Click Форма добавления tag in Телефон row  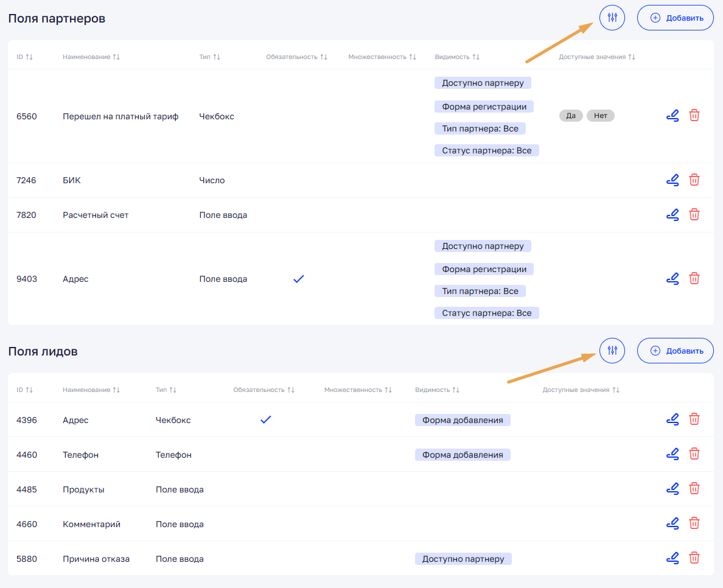463,455
